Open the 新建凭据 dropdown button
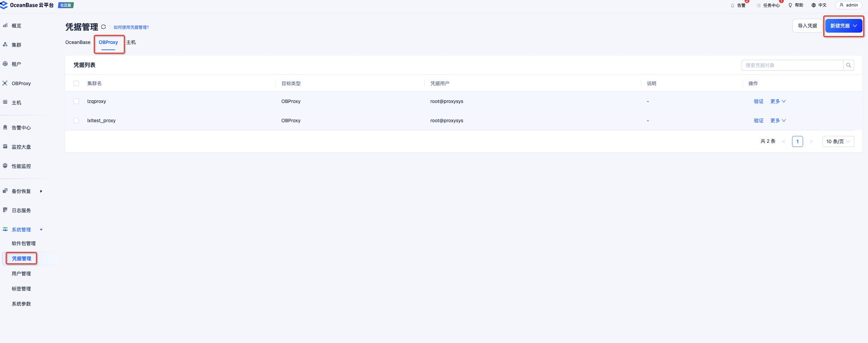 [844, 26]
